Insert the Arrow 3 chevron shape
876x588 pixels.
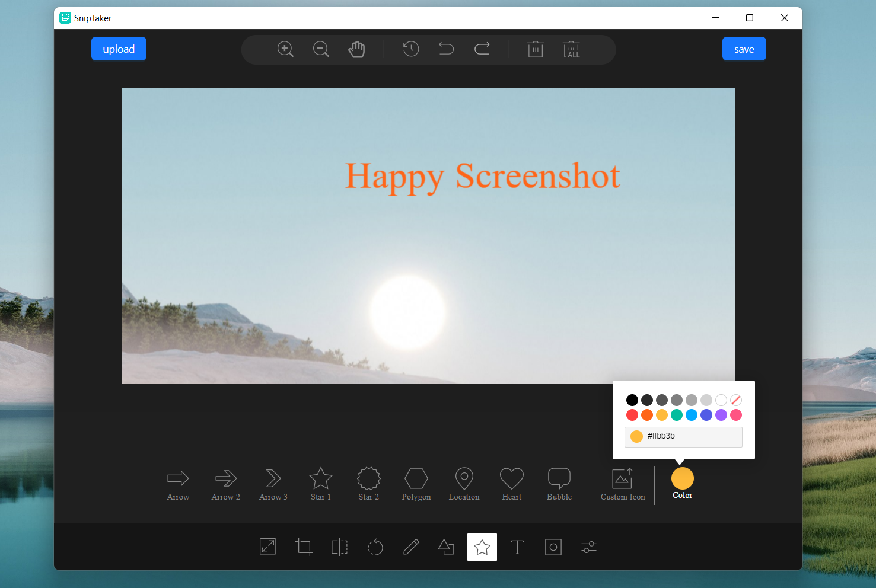pyautogui.click(x=273, y=485)
